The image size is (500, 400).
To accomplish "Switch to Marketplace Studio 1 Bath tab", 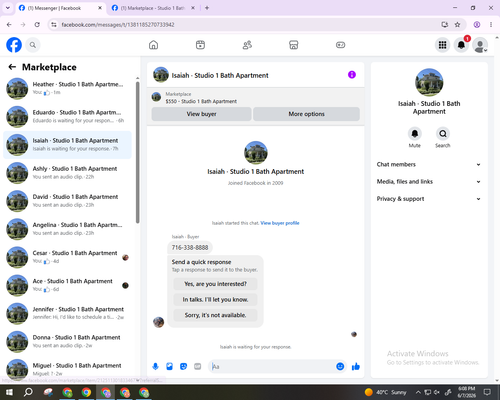I will pyautogui.click(x=153, y=8).
